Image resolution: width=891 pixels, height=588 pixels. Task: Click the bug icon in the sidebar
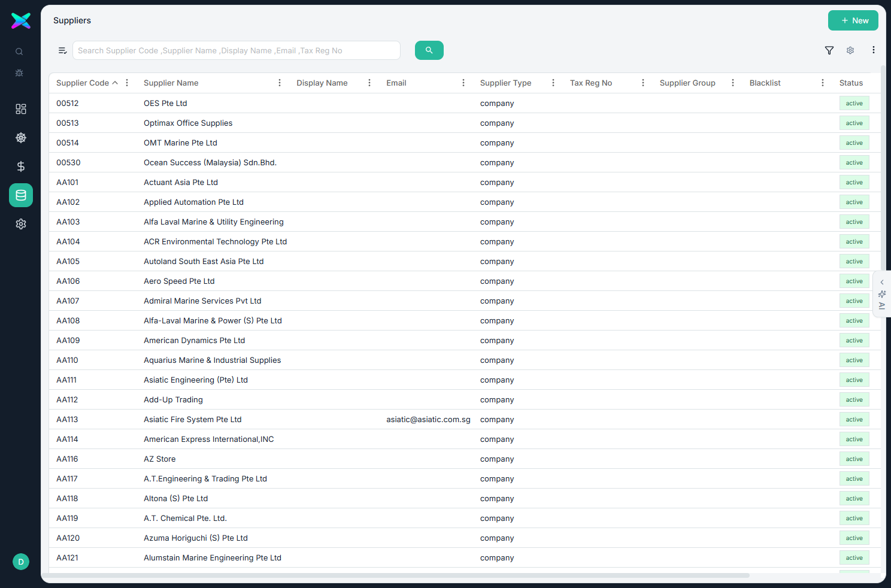(19, 73)
